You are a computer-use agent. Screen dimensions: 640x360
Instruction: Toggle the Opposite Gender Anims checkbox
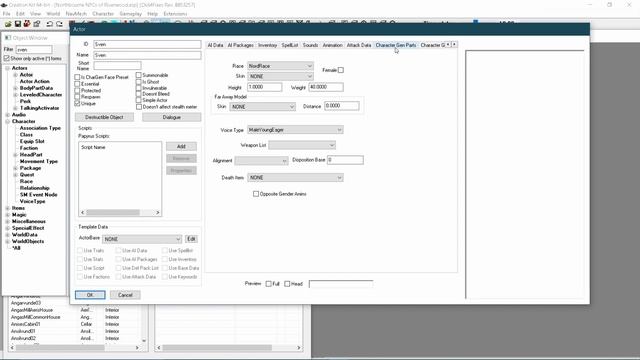[x=256, y=194]
